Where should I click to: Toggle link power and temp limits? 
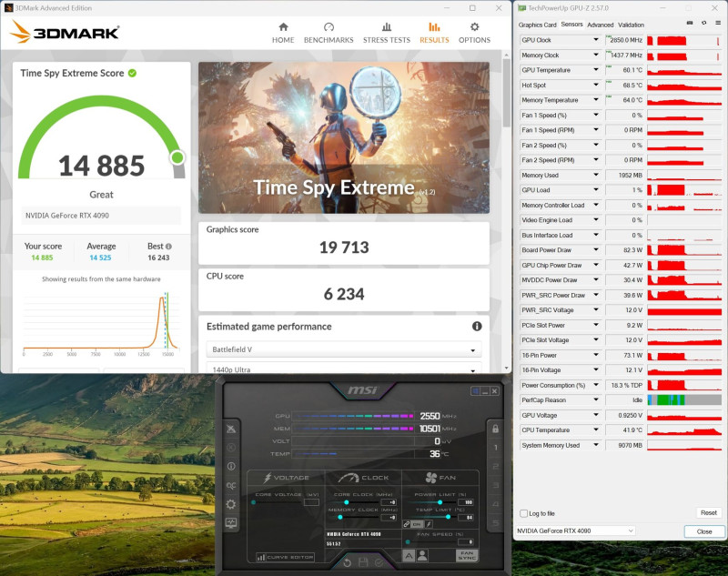click(x=406, y=524)
